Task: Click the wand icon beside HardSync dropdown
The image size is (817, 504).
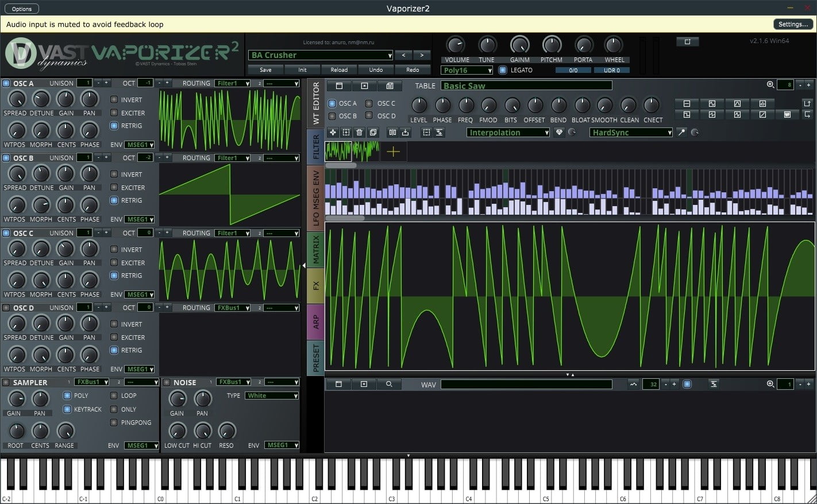Action: 681,133
